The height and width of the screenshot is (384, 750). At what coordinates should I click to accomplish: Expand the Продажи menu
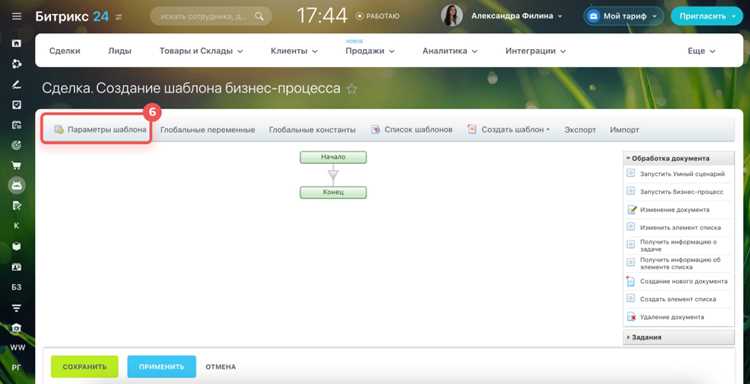(x=370, y=51)
